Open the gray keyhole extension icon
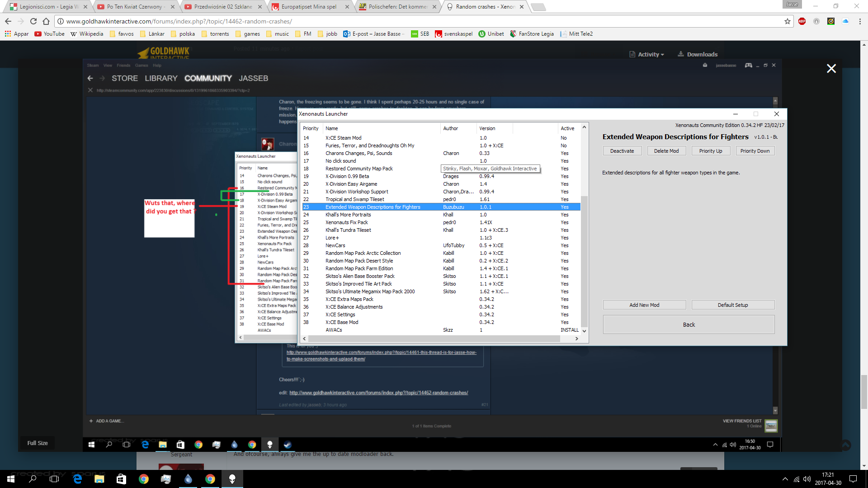Image resolution: width=868 pixels, height=488 pixels. pyautogui.click(x=816, y=21)
